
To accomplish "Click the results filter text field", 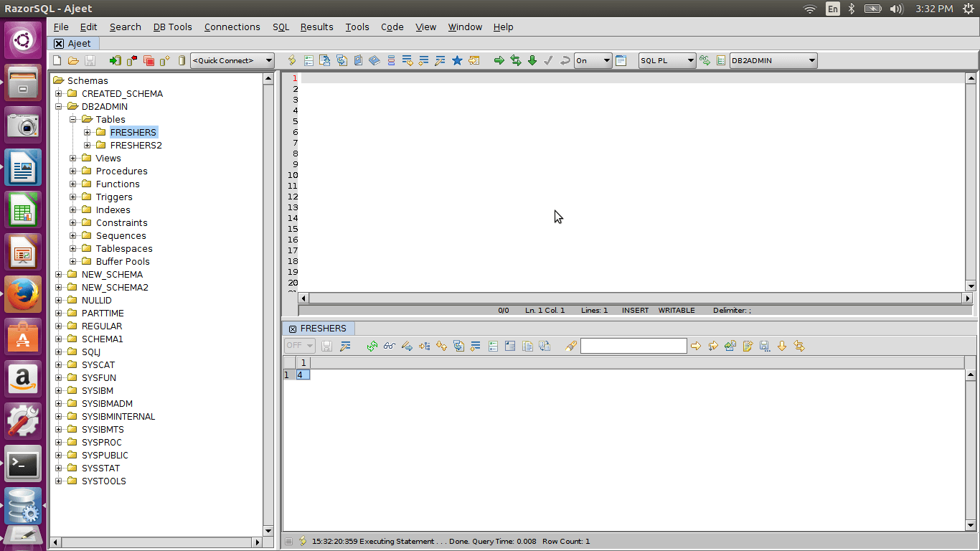I will (x=633, y=346).
